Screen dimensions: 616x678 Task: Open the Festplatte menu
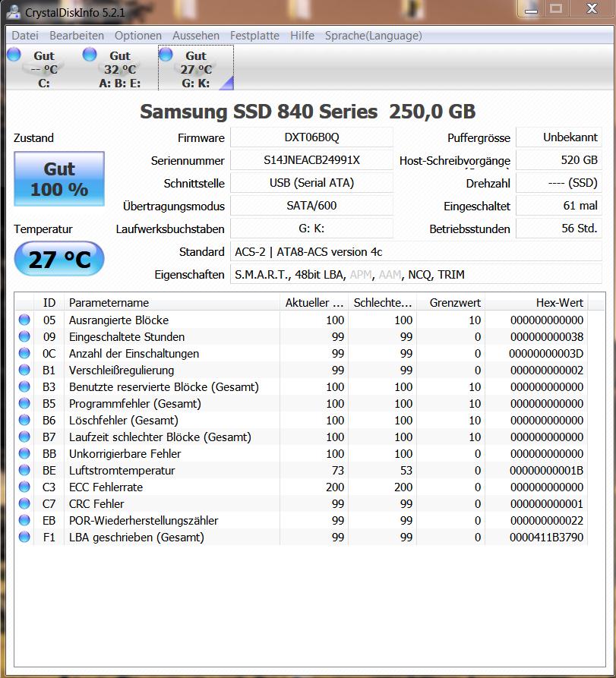254,36
